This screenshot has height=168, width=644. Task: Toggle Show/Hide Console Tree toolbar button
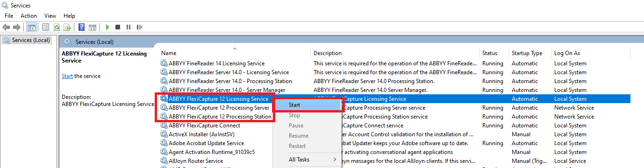32,28
